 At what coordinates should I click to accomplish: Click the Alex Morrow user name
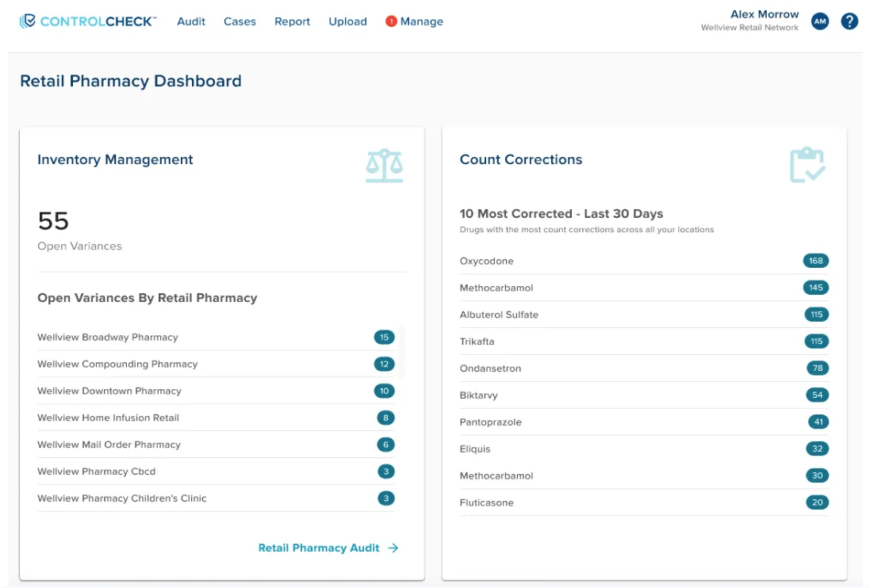(x=764, y=14)
